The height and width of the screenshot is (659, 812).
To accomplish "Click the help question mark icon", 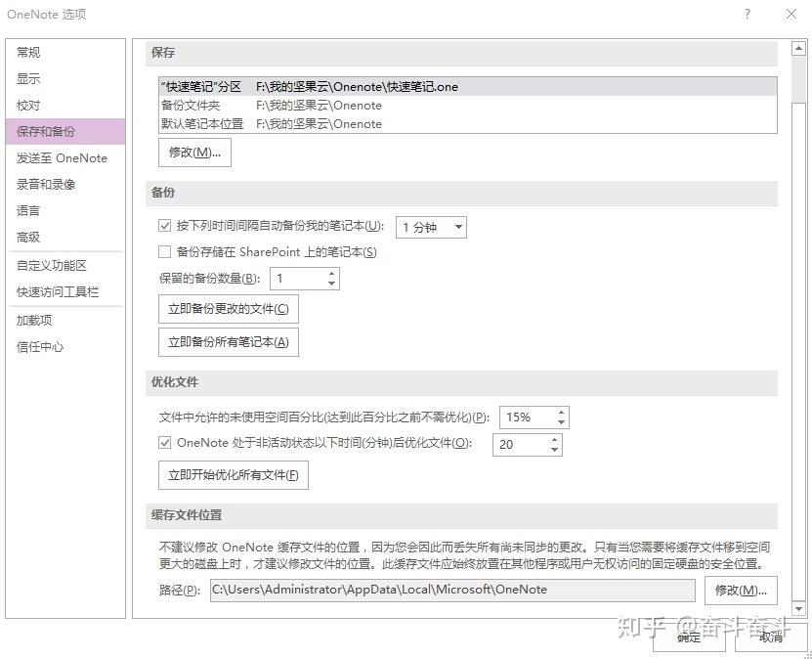I will pyautogui.click(x=748, y=14).
